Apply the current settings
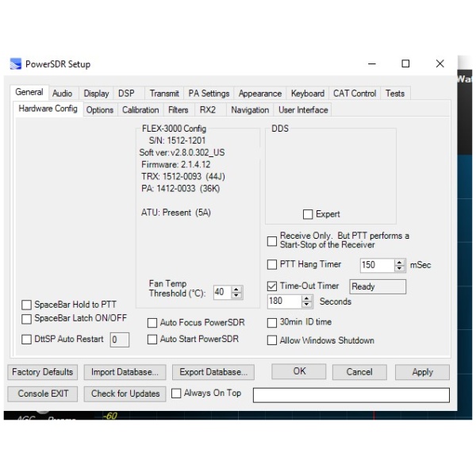This screenshot has height=476, width=476. (422, 372)
